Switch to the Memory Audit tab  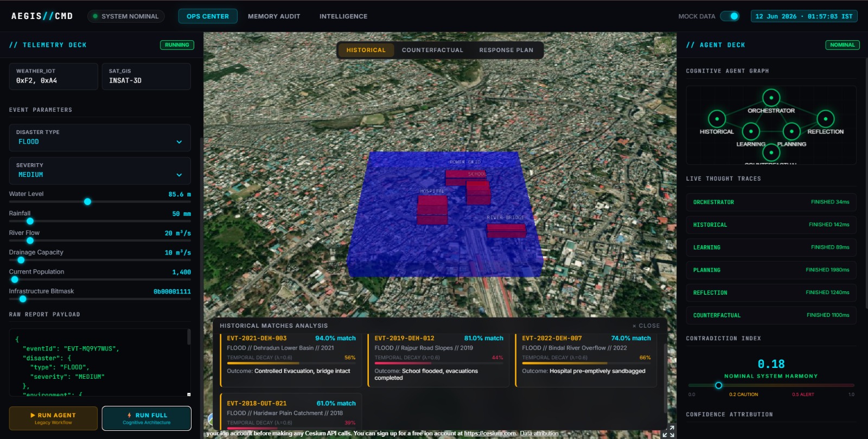click(274, 16)
